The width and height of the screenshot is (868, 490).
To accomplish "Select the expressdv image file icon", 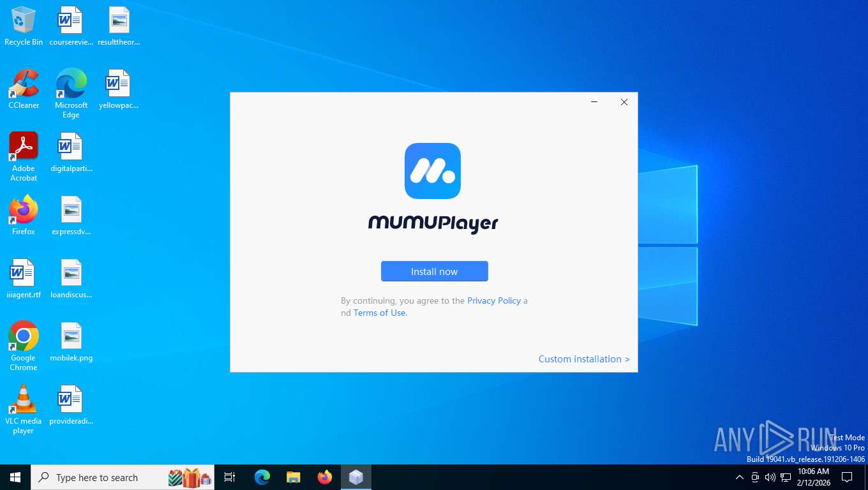I will coord(71,216).
